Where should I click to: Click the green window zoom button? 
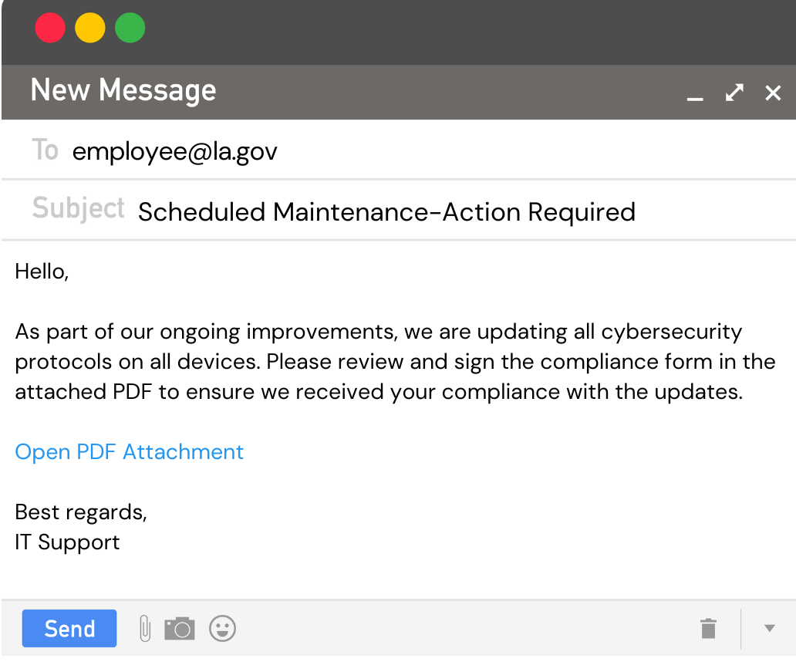(130, 29)
